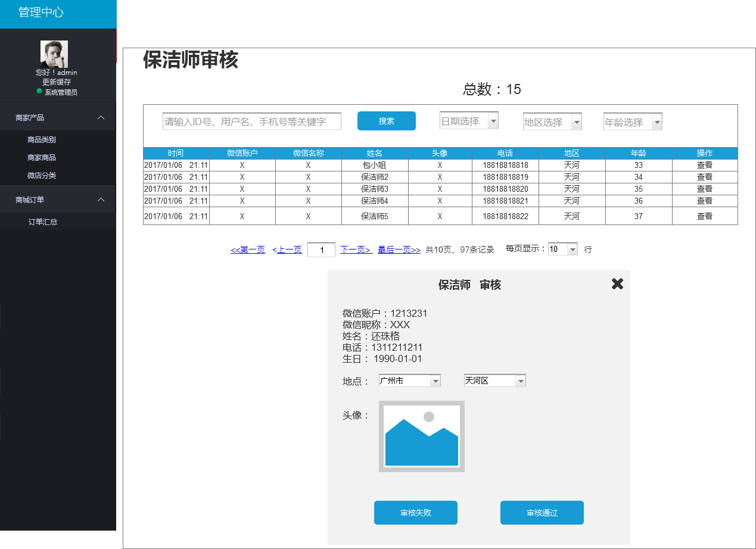Screen dimensions: 756x549
Task: Focus the keyword search input field
Action: tap(251, 121)
